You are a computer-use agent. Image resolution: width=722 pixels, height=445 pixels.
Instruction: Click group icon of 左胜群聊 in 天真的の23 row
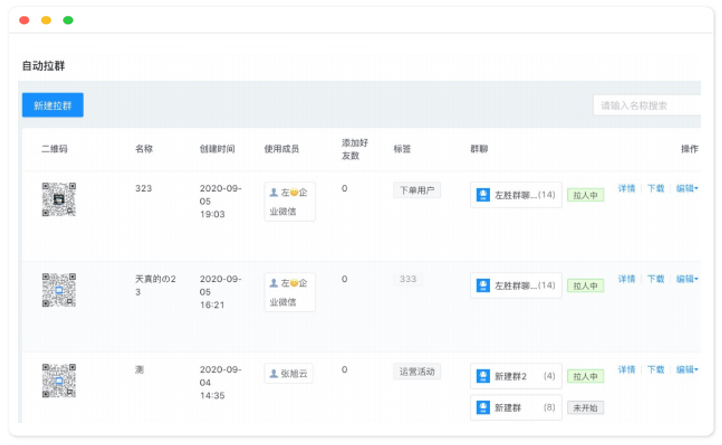[483, 285]
